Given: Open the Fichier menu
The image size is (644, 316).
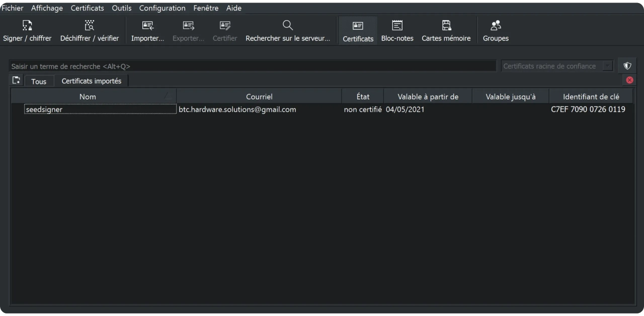Looking at the screenshot, I should 13,8.
